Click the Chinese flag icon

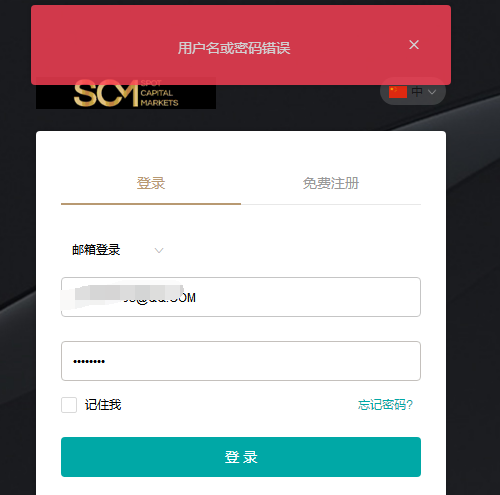click(x=398, y=92)
